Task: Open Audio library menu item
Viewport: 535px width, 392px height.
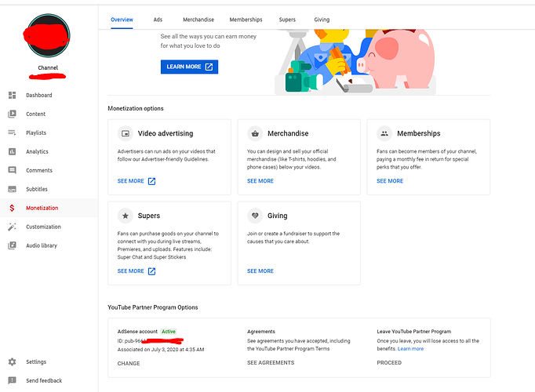Action: [x=42, y=245]
